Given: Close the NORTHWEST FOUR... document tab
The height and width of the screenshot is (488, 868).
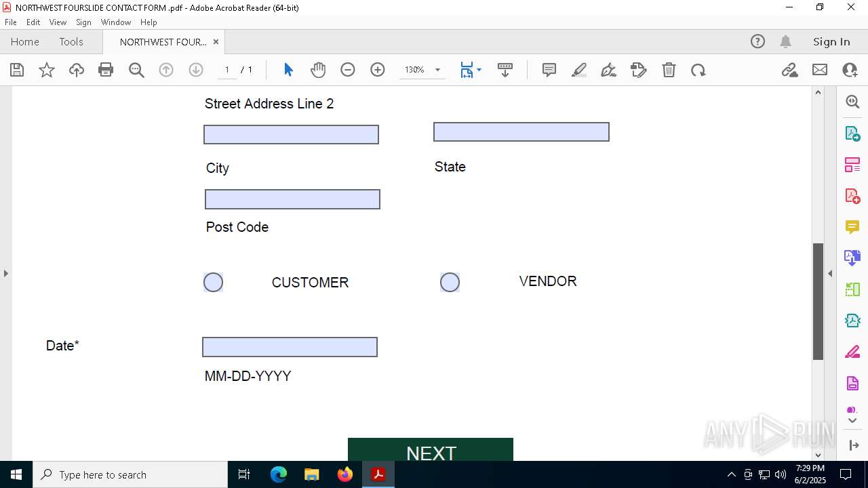Looking at the screenshot, I should pyautogui.click(x=216, y=41).
